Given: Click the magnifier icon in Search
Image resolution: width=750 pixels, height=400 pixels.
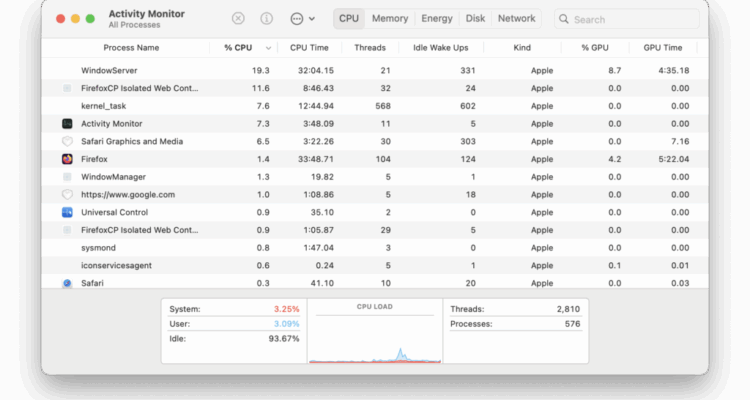Looking at the screenshot, I should [x=564, y=19].
